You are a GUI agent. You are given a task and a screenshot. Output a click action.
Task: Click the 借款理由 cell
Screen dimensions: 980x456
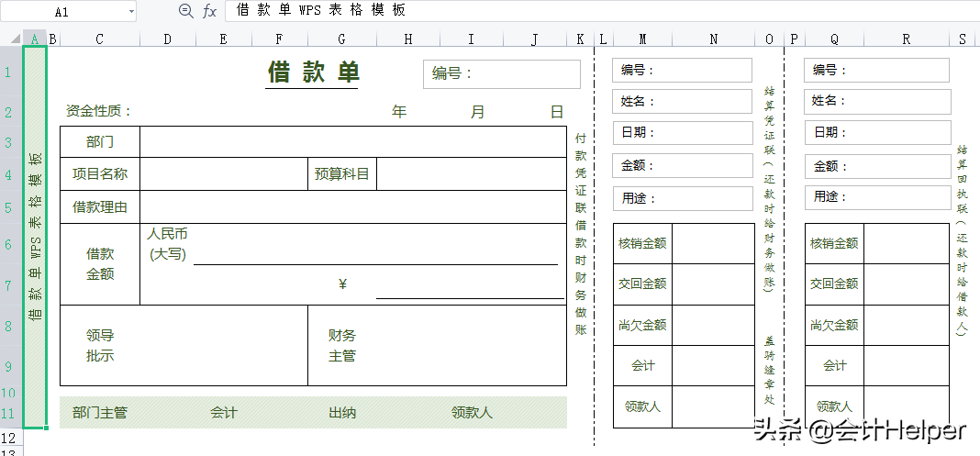click(100, 206)
